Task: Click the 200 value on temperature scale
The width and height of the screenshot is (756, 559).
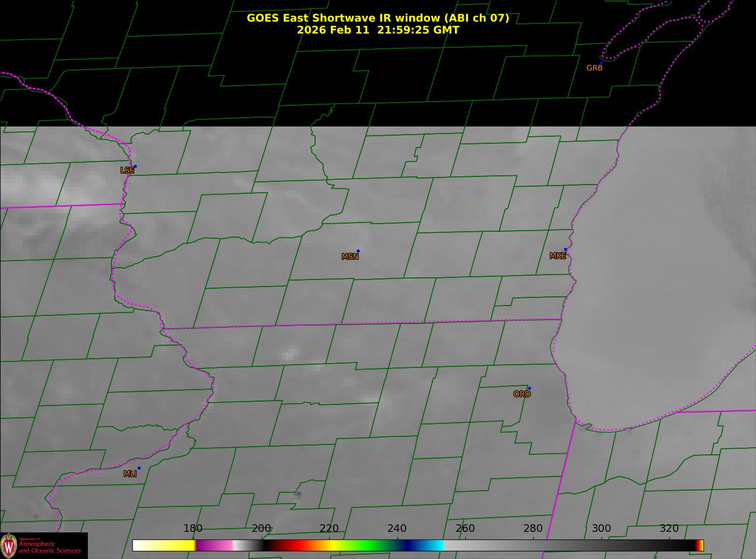Action: (x=261, y=529)
